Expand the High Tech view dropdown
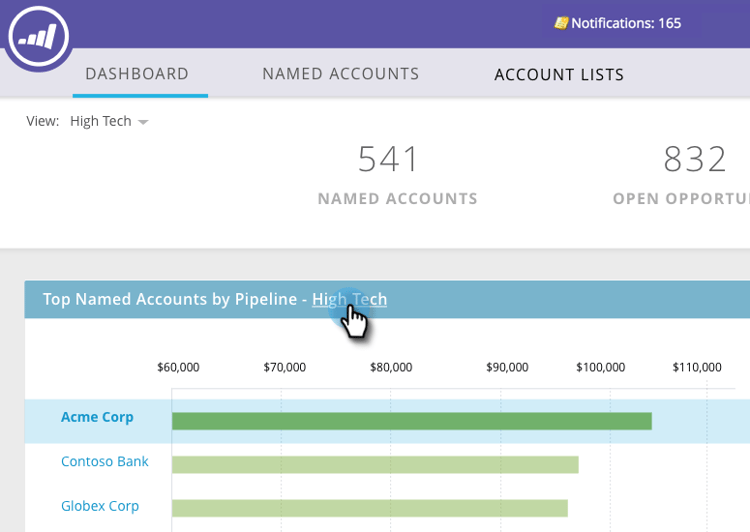Image resolution: width=750 pixels, height=532 pixels. point(109,121)
